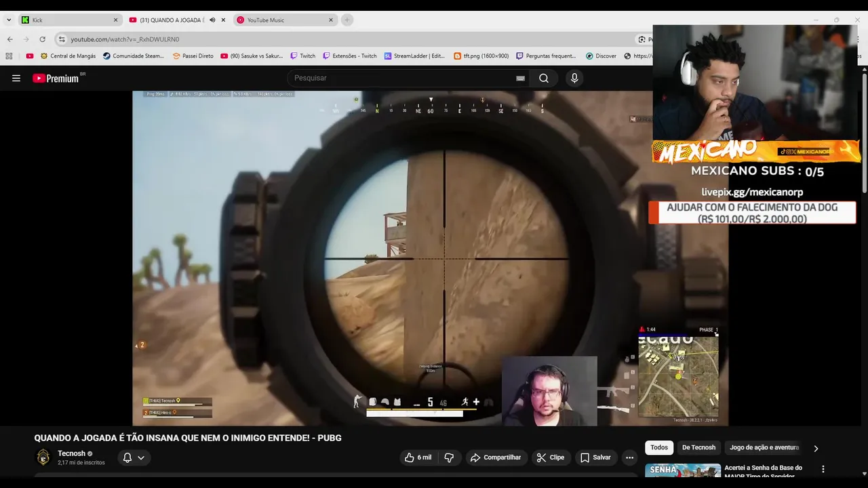Click the search magnifier button
868x488 pixels.
click(544, 78)
